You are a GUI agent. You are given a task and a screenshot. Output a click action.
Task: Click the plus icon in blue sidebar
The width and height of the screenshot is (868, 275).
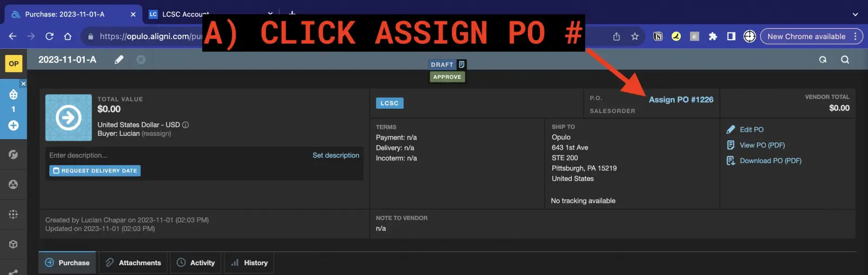coord(14,126)
